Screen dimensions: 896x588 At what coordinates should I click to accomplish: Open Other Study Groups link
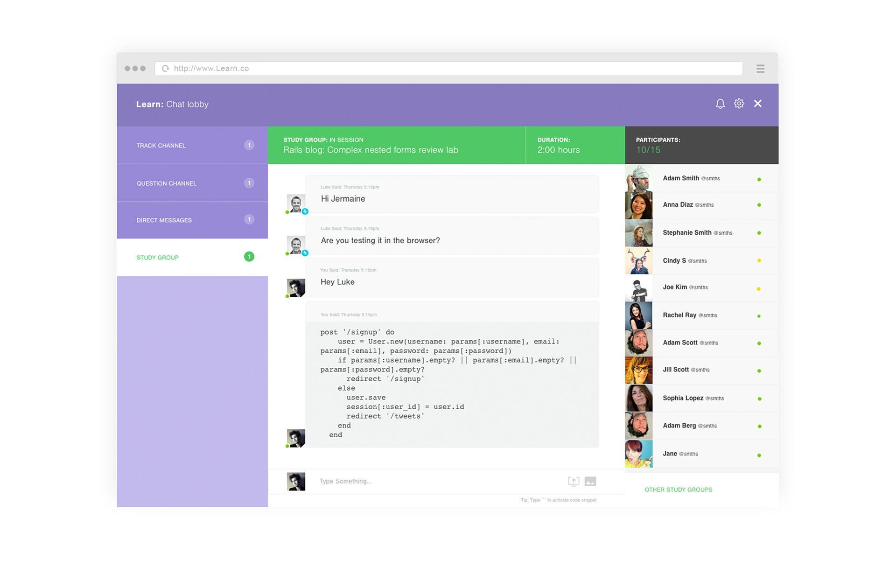pyautogui.click(x=679, y=490)
